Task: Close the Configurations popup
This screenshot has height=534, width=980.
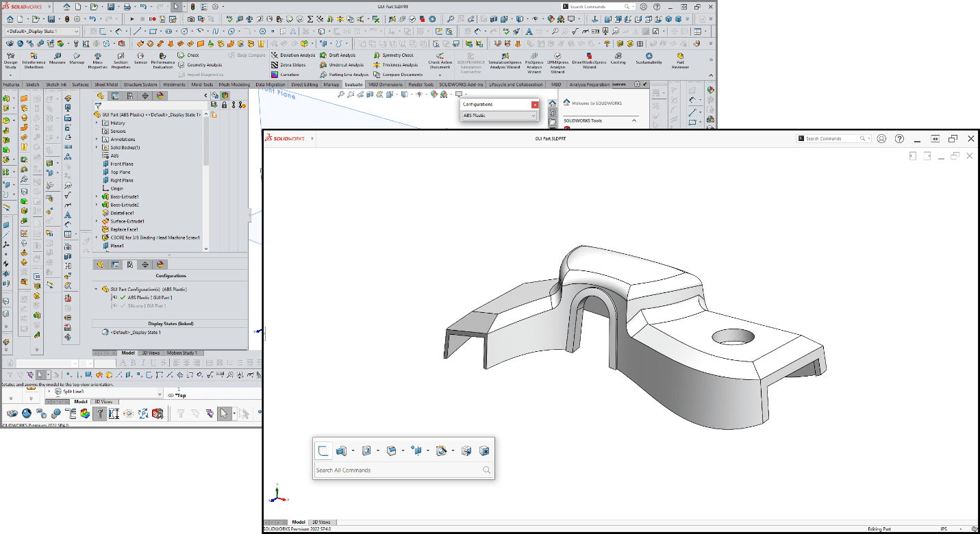Action: [x=535, y=105]
